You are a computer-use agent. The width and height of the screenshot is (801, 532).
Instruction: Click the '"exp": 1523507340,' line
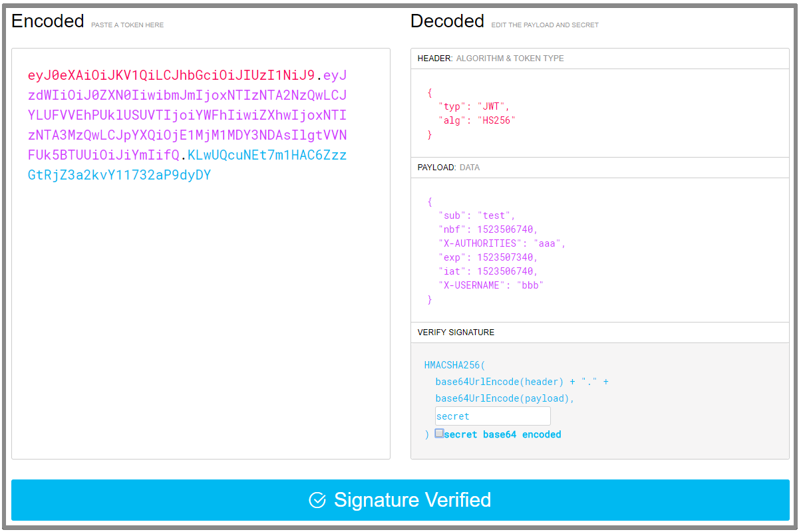488,257
